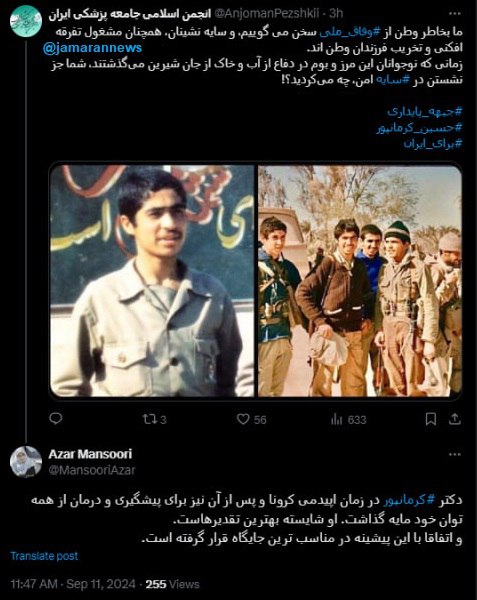Screen dimensions: 477x600
Task: Open left portrait photo of young soldier
Action: click(152, 281)
